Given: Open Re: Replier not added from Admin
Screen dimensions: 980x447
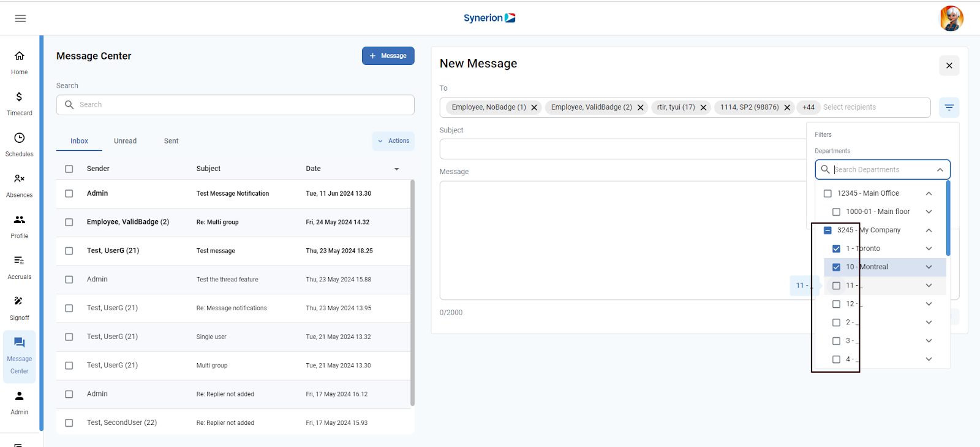Looking at the screenshot, I should coord(233,394).
